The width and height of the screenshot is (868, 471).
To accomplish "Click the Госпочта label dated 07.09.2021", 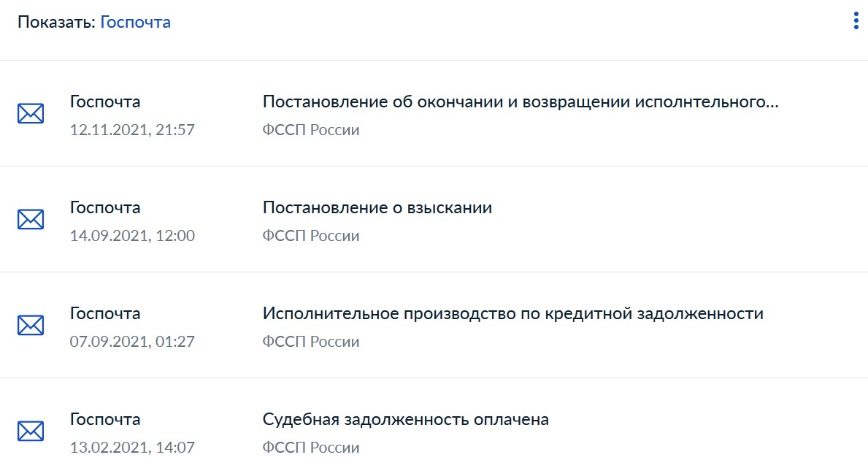I will [105, 313].
